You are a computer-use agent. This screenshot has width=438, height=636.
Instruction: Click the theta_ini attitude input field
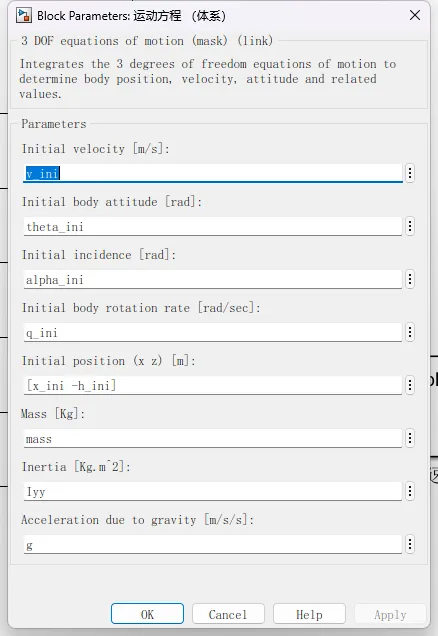[213, 226]
